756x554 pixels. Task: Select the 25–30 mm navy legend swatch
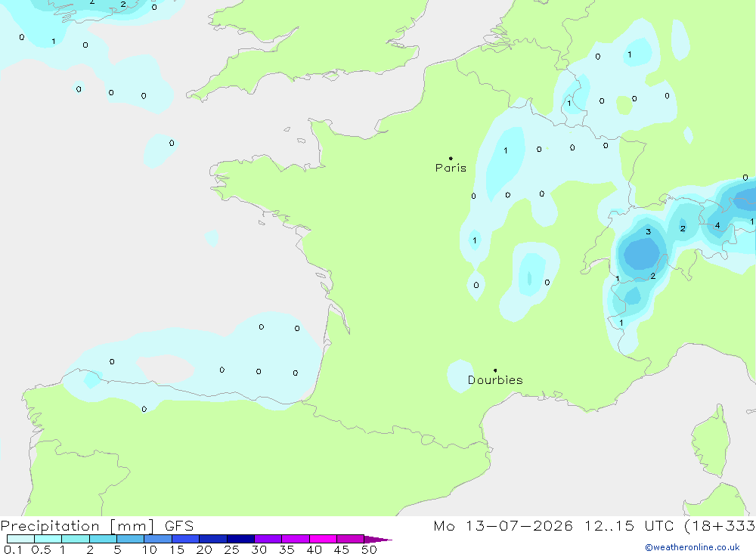[240, 539]
